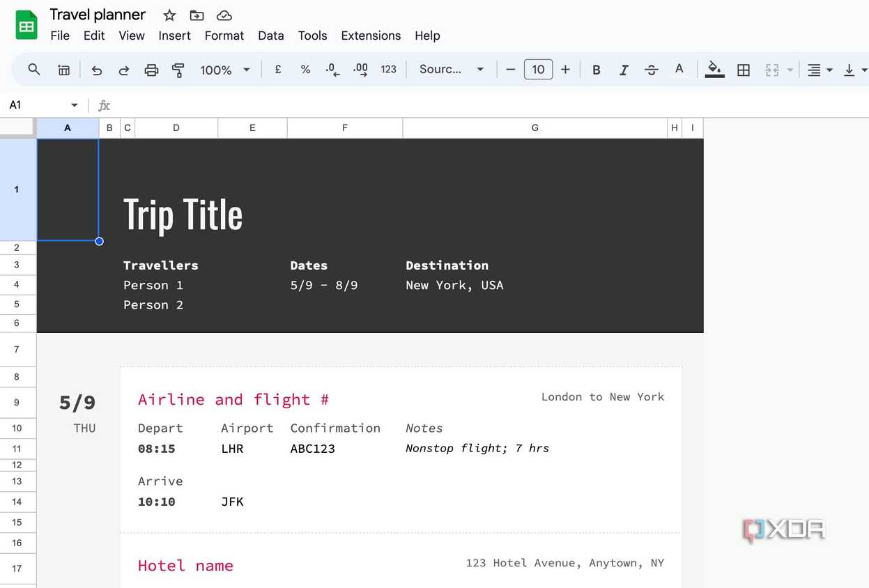Open the View menu

pos(132,36)
